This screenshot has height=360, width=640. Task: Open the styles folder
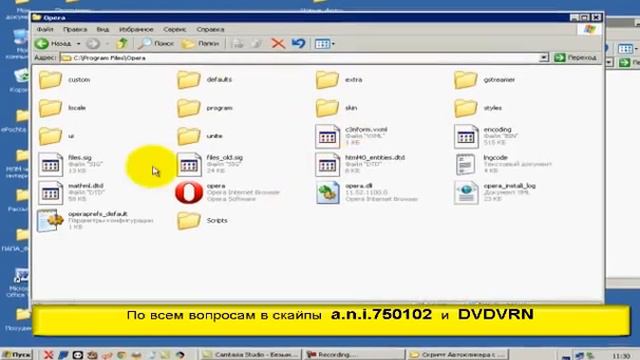pos(466,108)
